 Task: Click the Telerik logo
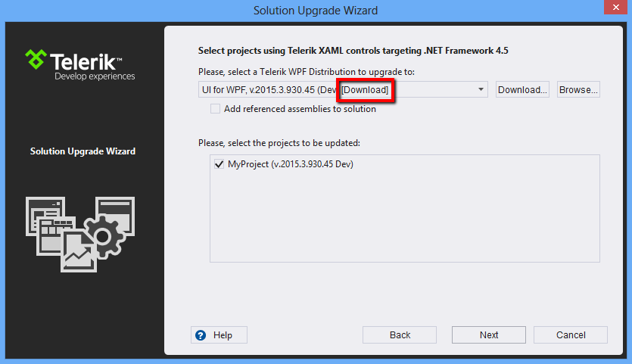[x=79, y=65]
